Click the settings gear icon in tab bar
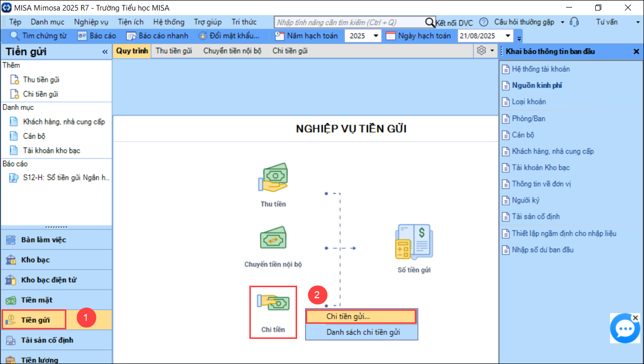 (481, 51)
